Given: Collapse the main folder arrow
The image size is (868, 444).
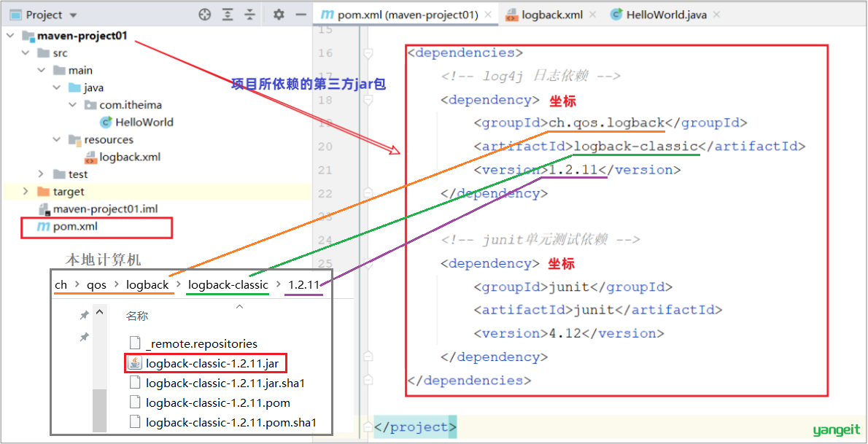Looking at the screenshot, I should pos(41,70).
